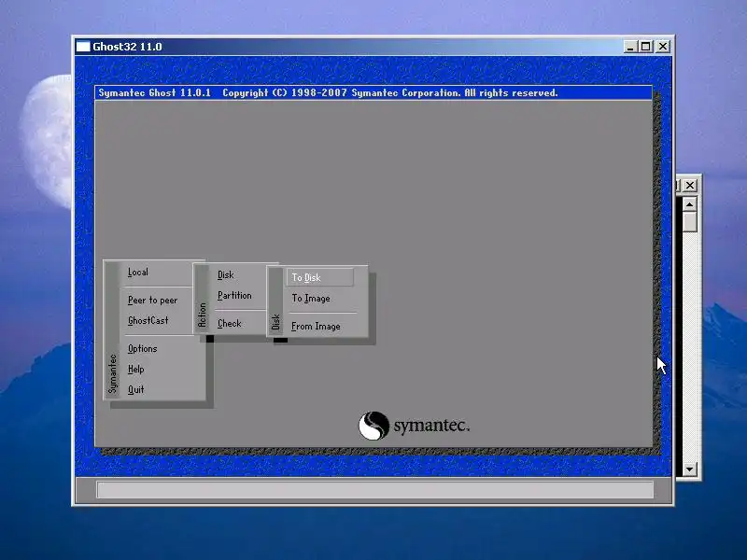Viewport: 747px width, 560px height.
Task: Select Check in the Action submenu
Action: 229,323
